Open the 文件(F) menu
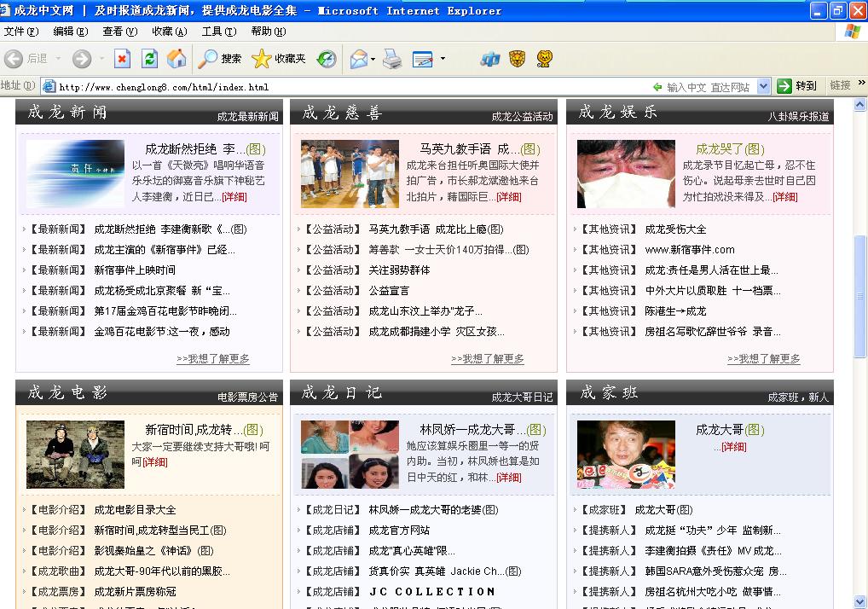Viewport: 868px width, 609px height. coord(21,32)
